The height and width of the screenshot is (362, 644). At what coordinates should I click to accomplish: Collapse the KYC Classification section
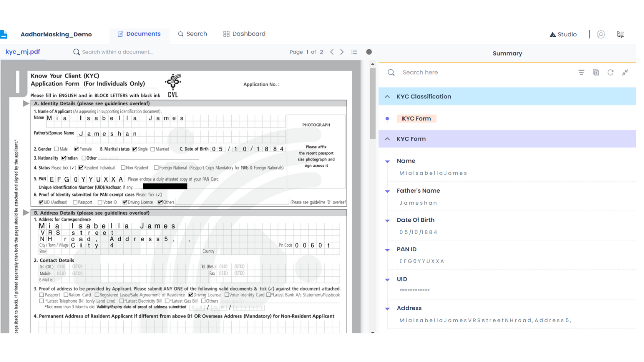pos(387,96)
